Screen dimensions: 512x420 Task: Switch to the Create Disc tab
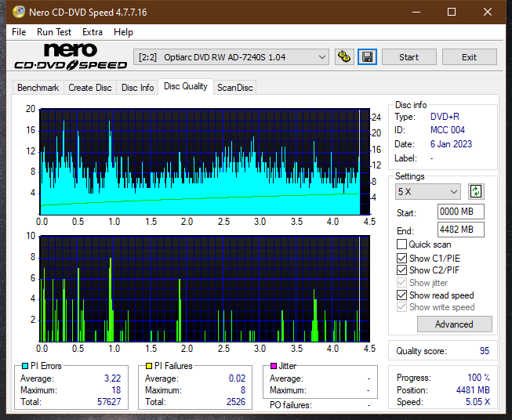click(90, 88)
